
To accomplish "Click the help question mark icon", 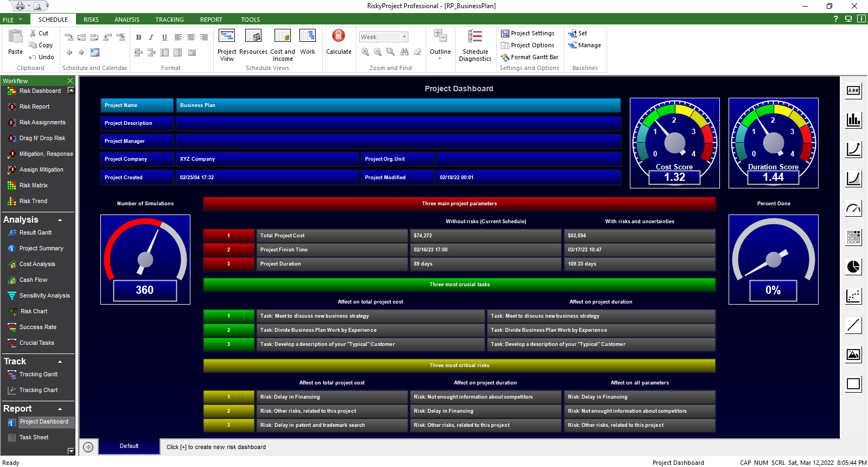I will click(x=835, y=19).
